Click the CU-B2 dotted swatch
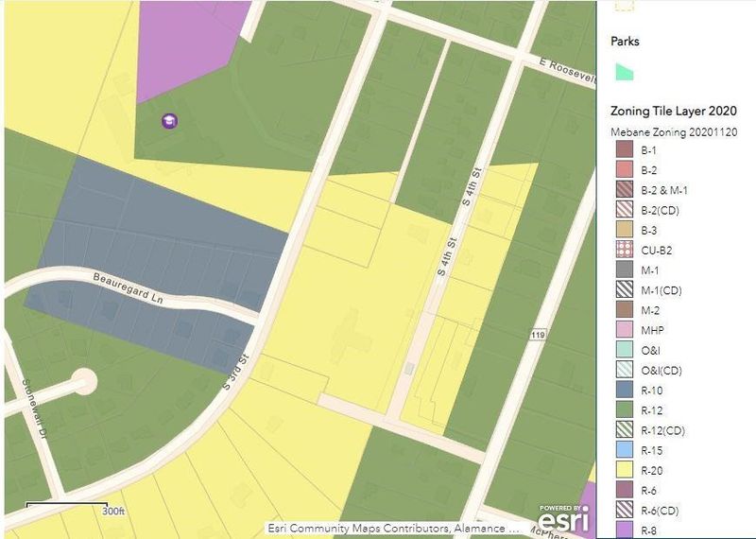The height and width of the screenshot is (539, 756). pyautogui.click(x=625, y=250)
